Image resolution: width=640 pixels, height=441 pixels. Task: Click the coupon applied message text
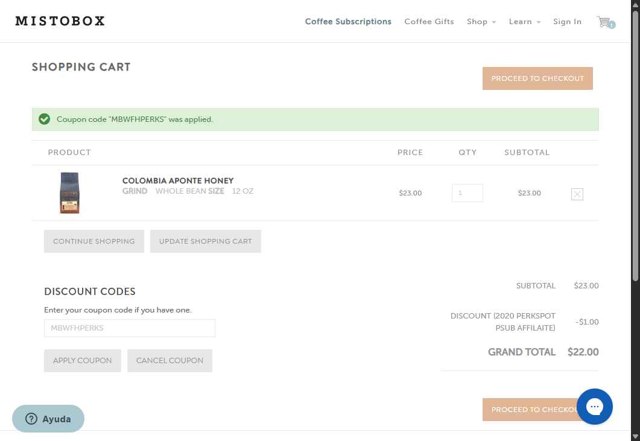[135, 119]
